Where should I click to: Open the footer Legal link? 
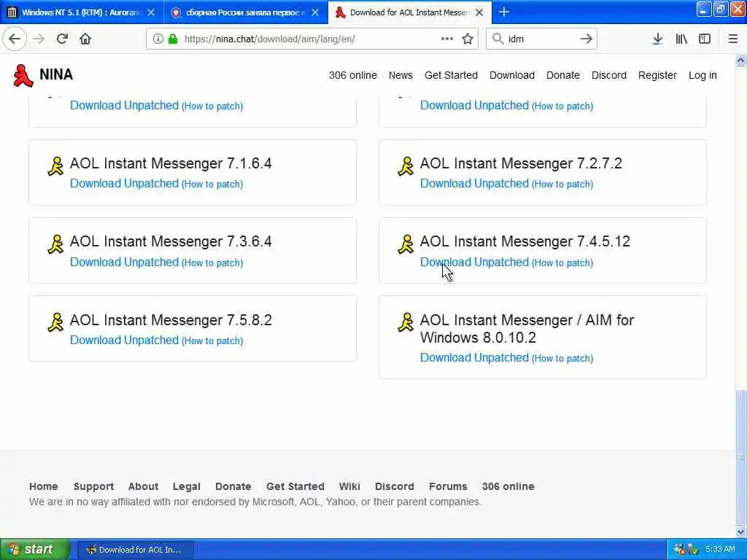(186, 486)
